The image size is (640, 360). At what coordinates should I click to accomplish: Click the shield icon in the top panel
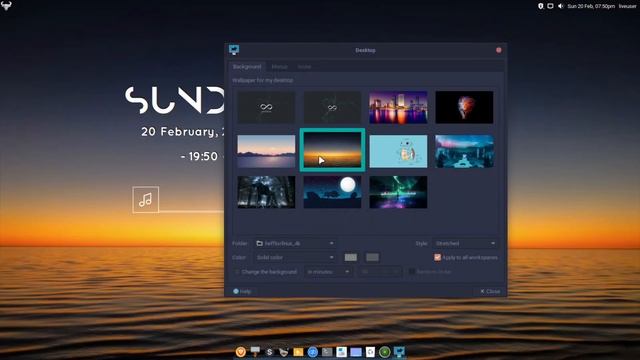(x=540, y=6)
